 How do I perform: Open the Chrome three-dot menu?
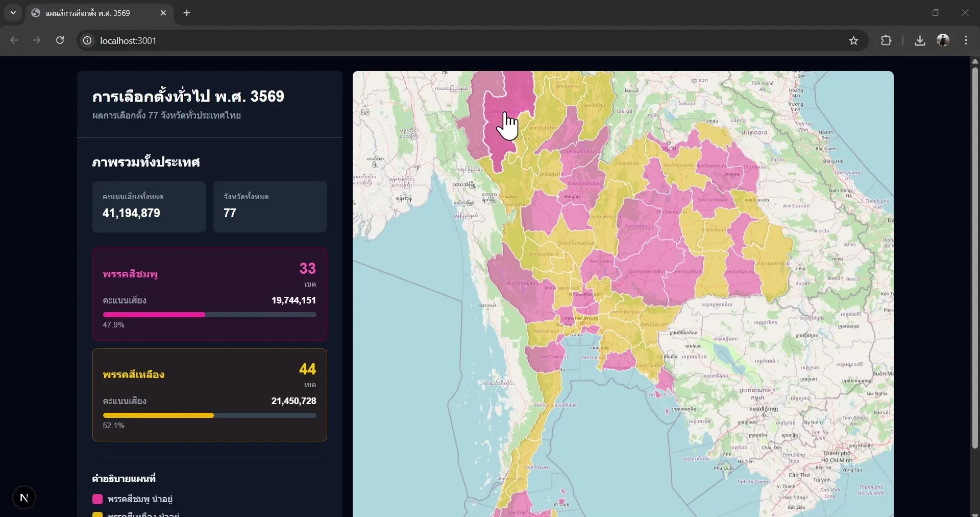(966, 40)
